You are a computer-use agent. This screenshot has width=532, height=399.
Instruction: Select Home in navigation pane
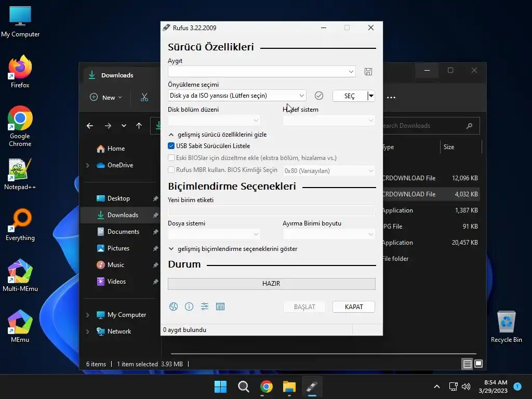click(x=116, y=149)
